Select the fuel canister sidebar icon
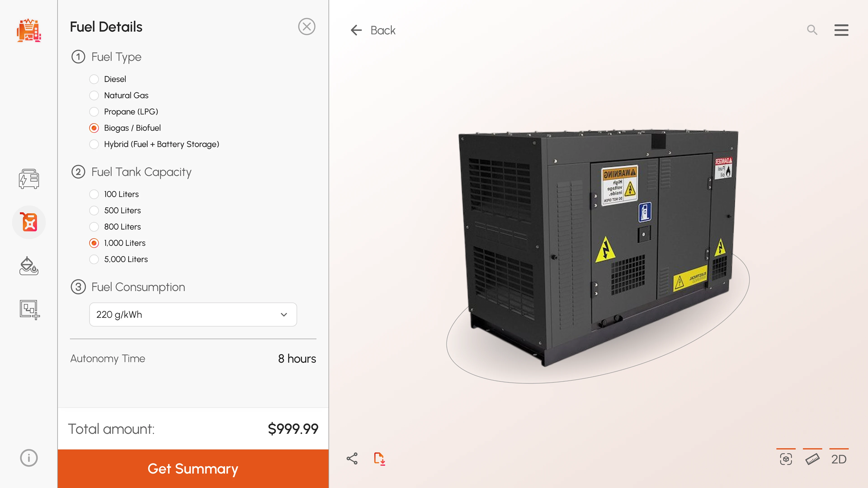This screenshot has height=488, width=868. (x=29, y=222)
